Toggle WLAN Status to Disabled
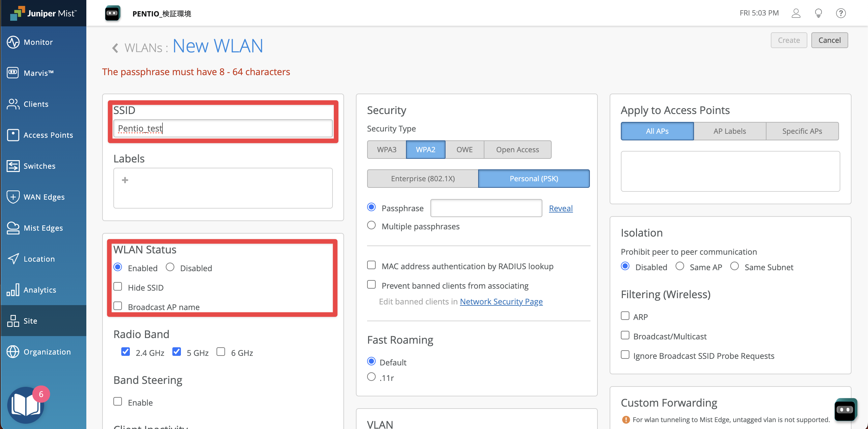This screenshot has height=429, width=868. 170,267
